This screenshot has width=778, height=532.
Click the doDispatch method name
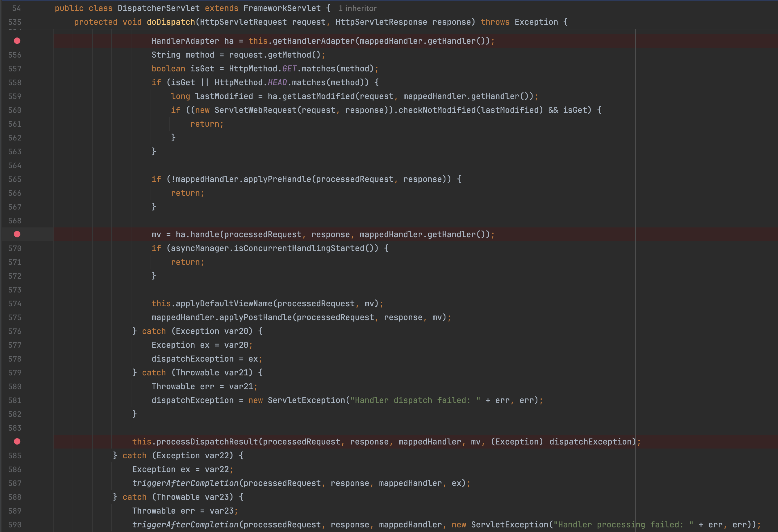(x=171, y=22)
